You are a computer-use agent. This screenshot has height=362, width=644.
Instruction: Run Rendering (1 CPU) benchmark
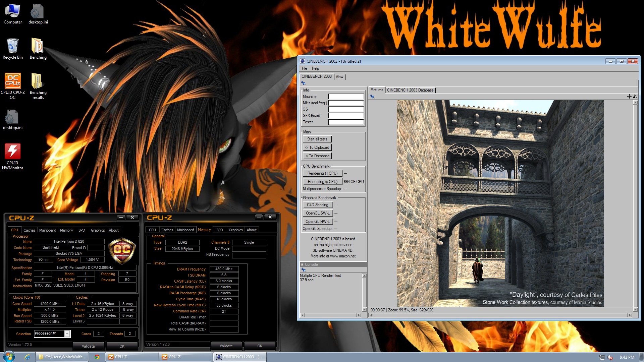(x=322, y=173)
